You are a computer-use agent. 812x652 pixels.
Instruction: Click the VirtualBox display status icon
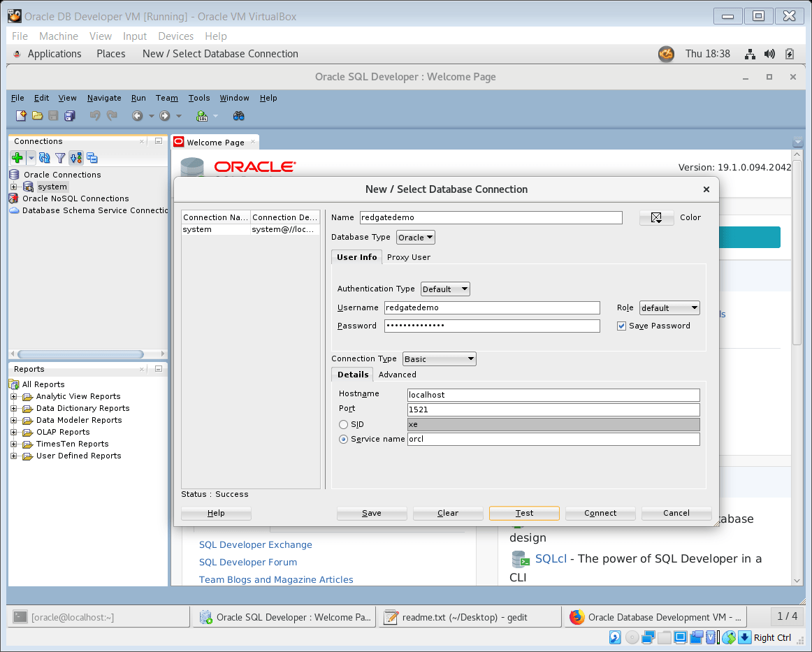tap(681, 637)
